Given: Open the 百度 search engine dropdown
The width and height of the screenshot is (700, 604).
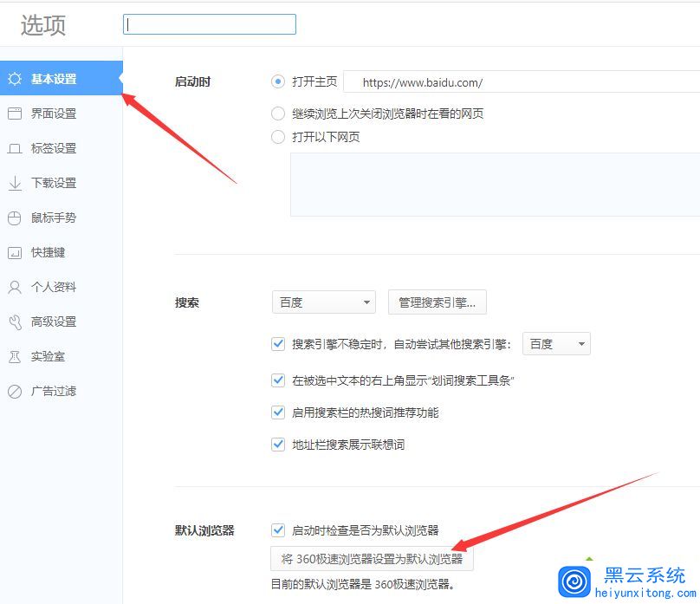Looking at the screenshot, I should tap(323, 302).
